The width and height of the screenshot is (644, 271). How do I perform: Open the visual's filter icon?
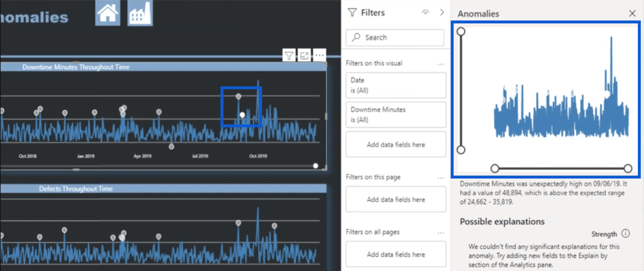tap(289, 56)
